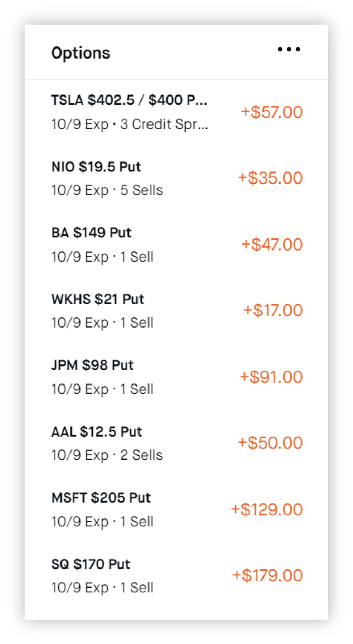
Task: Open the TSLA $402.5 / $400 spread position
Action: pyautogui.click(x=129, y=100)
